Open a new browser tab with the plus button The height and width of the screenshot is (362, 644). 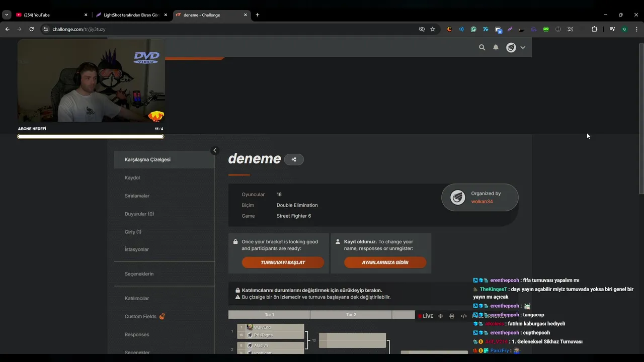click(258, 15)
